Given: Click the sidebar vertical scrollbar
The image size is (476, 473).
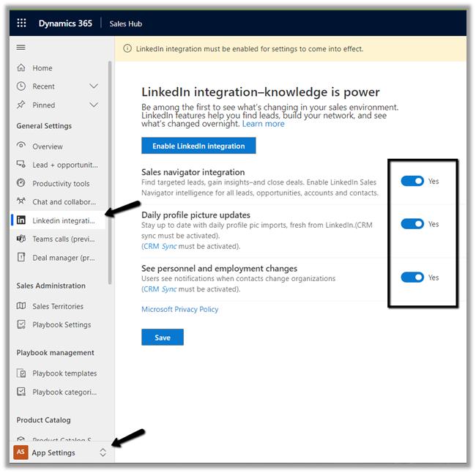Looking at the screenshot, I should point(110,173).
